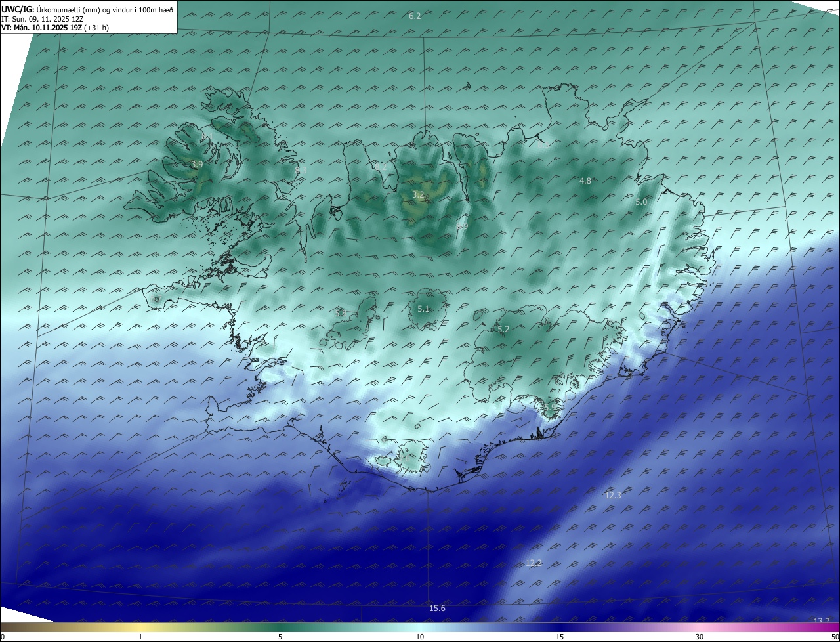
Task: Click the initial time text "IT: Sun. 09. 11. 2025 12Z"
Action: point(42,19)
